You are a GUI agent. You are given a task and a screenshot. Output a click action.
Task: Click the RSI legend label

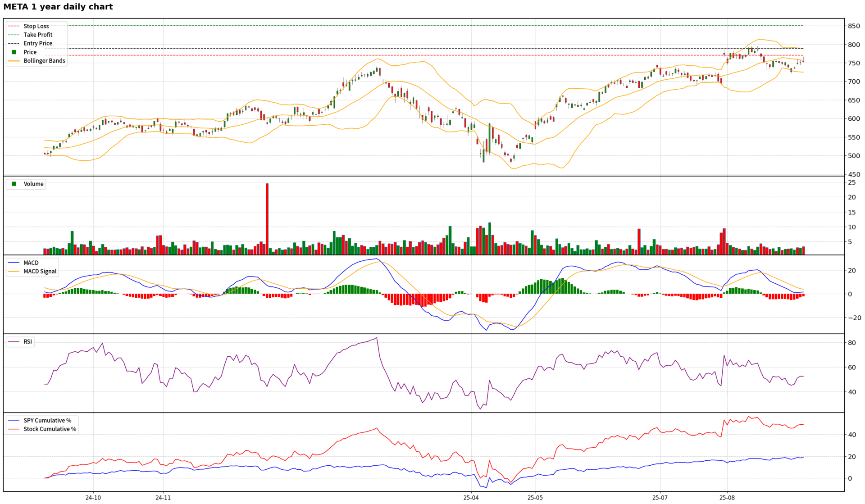point(28,341)
